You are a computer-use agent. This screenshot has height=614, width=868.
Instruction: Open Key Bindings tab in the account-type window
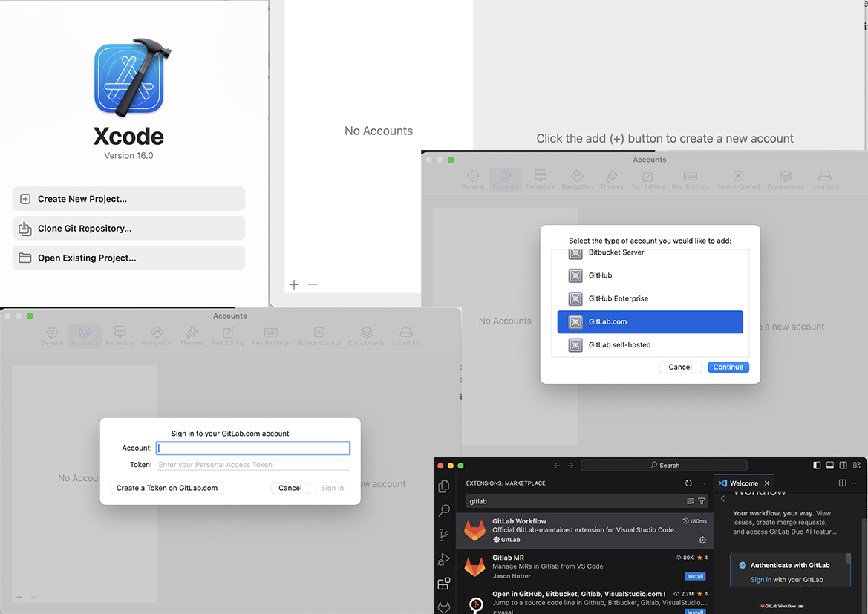[691, 180]
